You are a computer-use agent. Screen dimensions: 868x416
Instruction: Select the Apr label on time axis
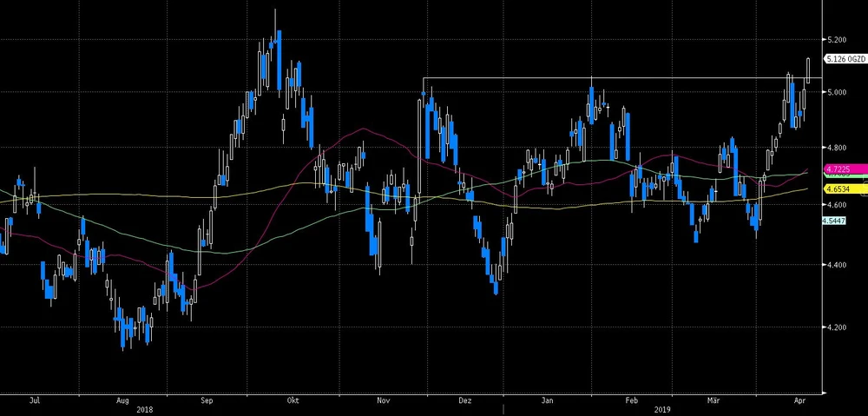799,401
